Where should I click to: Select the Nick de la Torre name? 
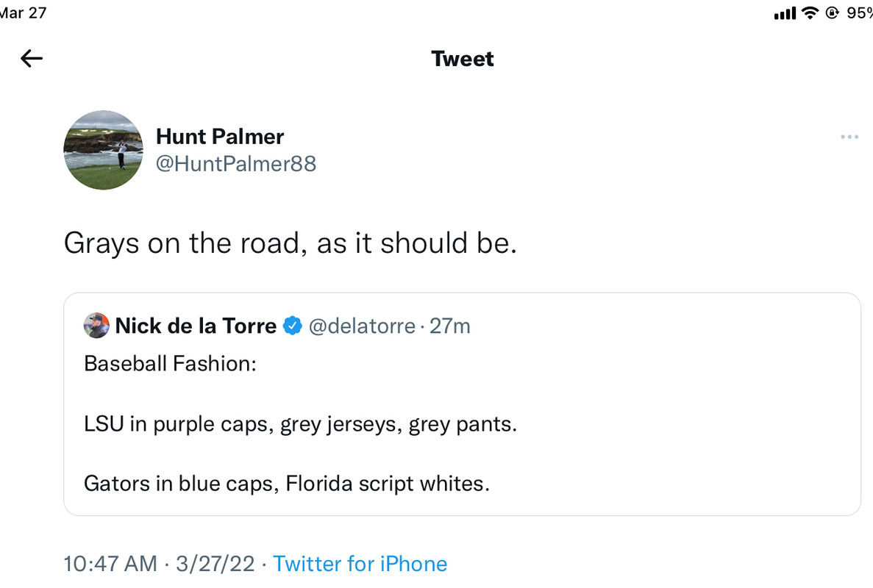pyautogui.click(x=196, y=326)
